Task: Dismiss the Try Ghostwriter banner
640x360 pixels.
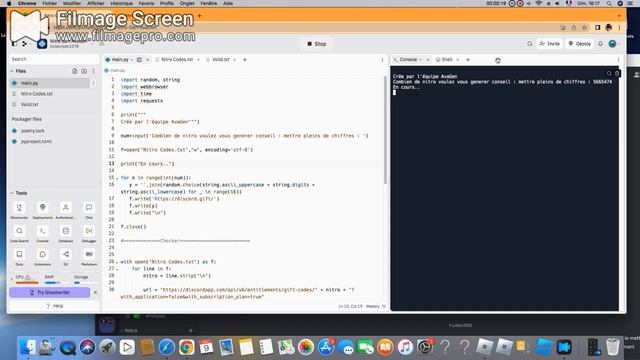Action: coord(95,292)
